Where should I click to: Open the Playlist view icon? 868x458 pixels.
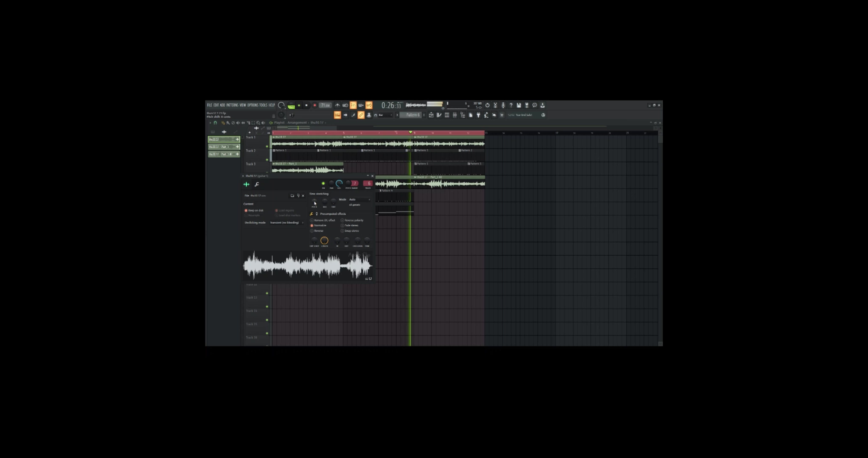431,115
